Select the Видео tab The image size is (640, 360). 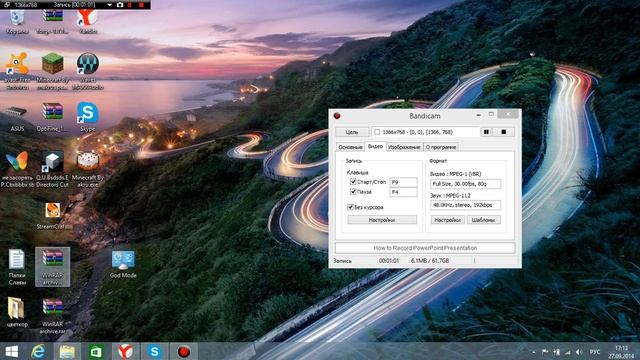[x=375, y=146]
